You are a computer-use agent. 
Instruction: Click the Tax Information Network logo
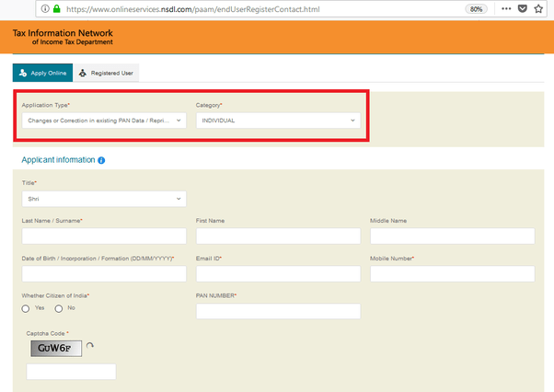[x=63, y=37]
